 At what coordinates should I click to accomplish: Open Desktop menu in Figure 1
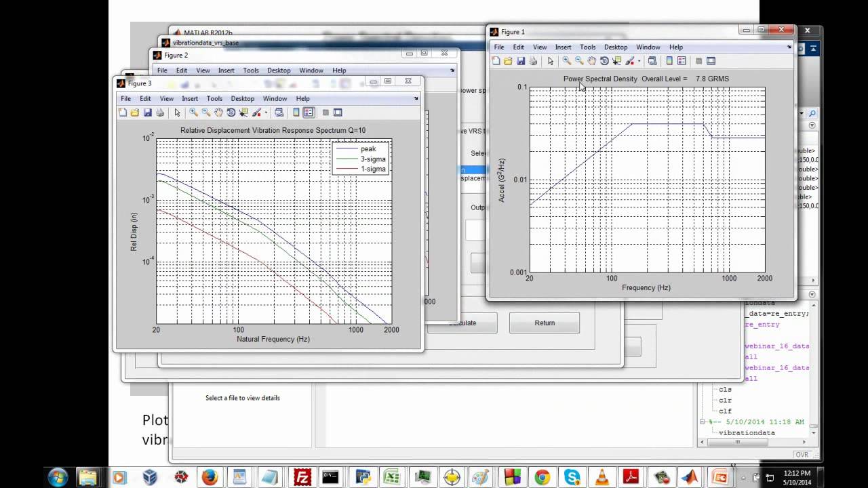coord(616,47)
